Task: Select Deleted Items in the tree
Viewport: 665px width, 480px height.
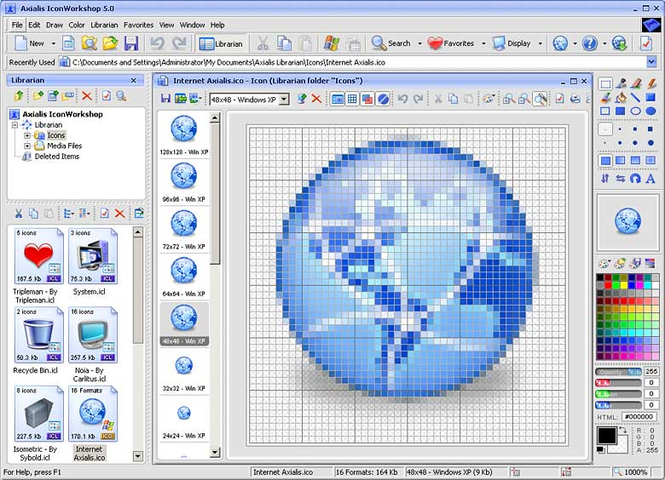Action: coord(57,156)
